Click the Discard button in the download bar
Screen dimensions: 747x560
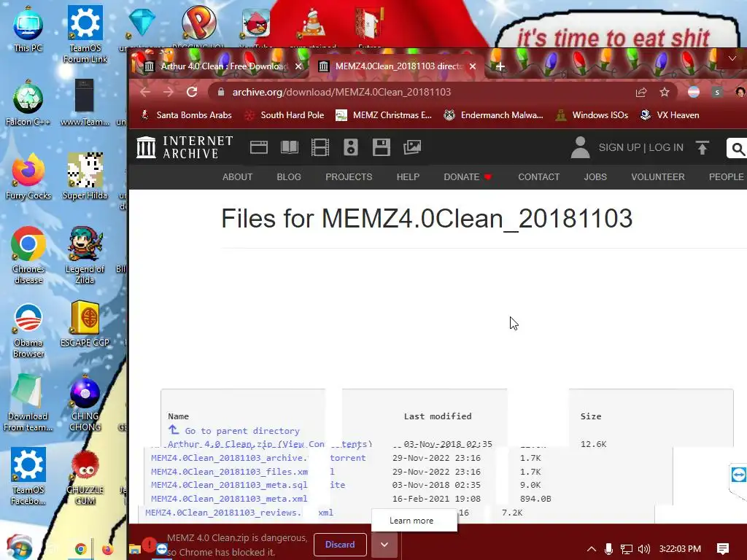(340, 544)
